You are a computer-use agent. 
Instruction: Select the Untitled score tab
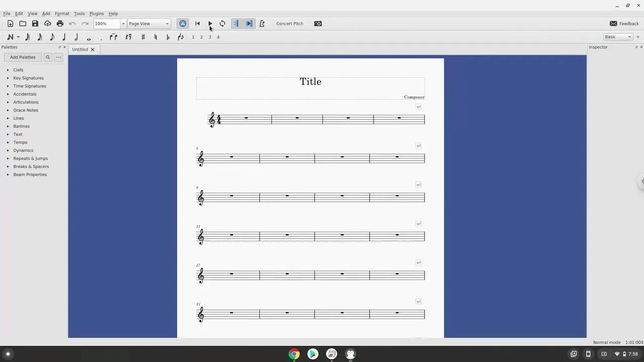click(80, 49)
